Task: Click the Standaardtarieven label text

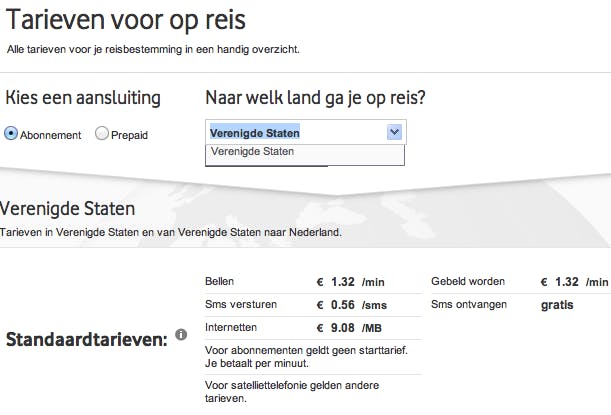Action: click(87, 340)
